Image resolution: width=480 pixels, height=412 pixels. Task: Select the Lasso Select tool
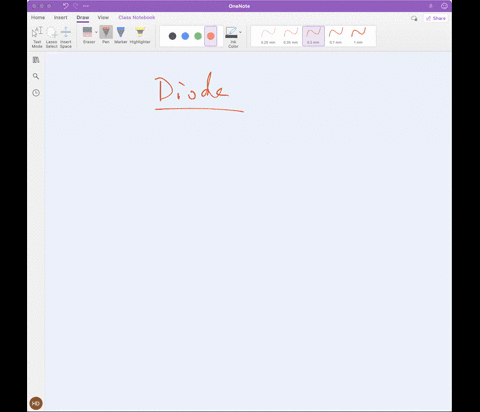(x=51, y=37)
